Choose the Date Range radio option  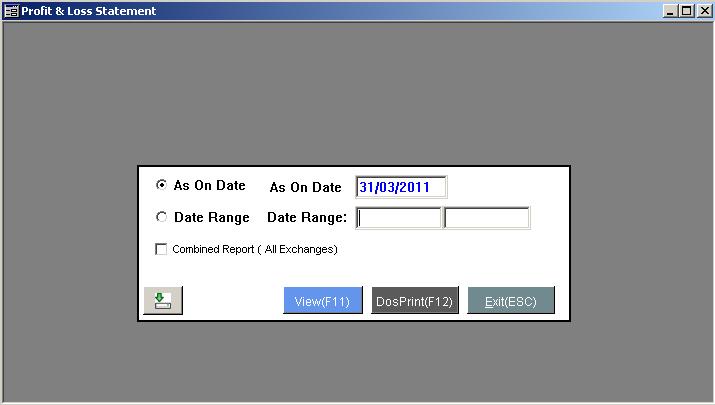point(162,217)
